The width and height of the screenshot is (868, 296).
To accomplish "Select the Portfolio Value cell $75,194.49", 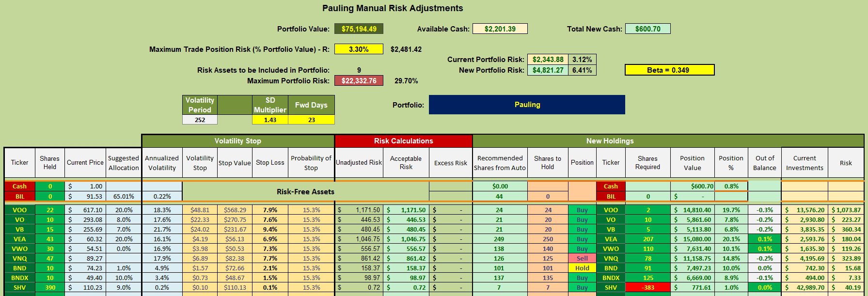I will click(x=359, y=29).
